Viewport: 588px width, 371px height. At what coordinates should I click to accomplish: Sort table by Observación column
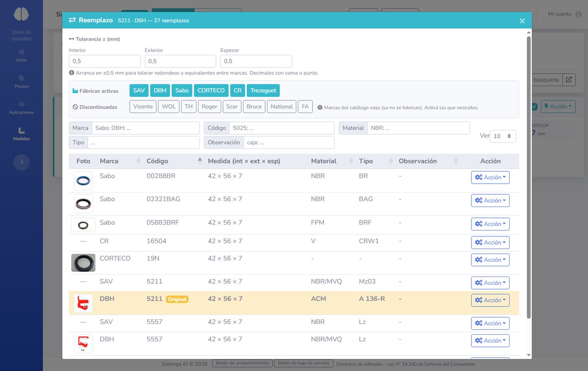tap(428, 161)
